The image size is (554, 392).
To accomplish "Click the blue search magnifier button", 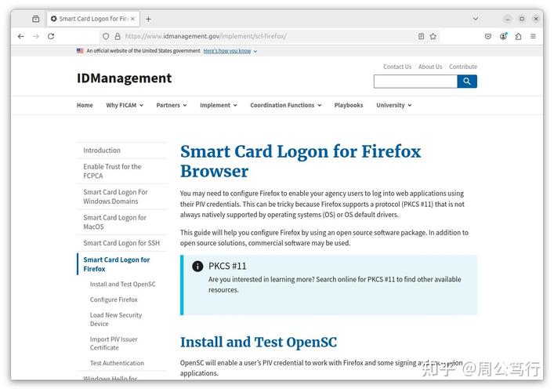I will pos(467,82).
